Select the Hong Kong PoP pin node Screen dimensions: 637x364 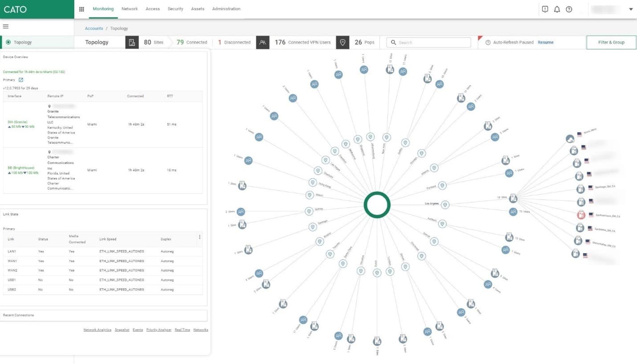[313, 182]
